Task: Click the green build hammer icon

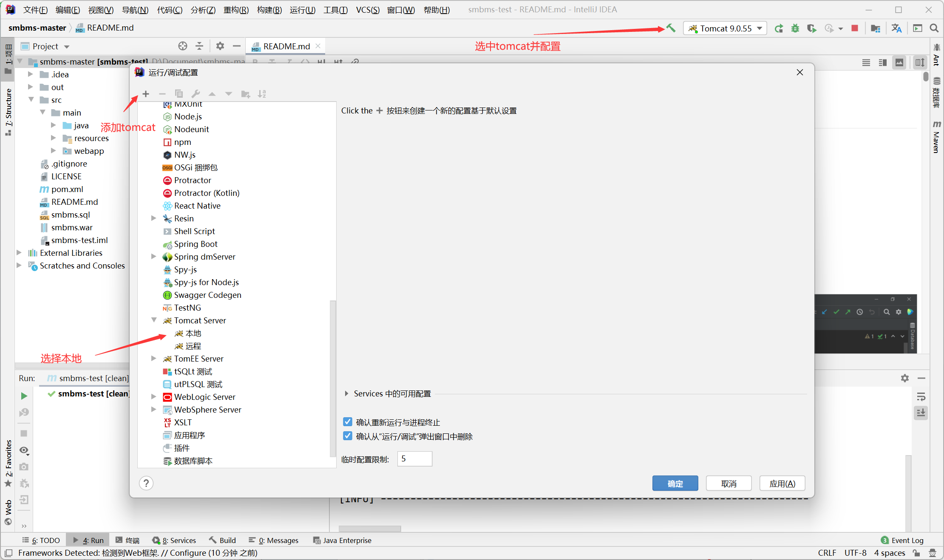Action: (671, 28)
